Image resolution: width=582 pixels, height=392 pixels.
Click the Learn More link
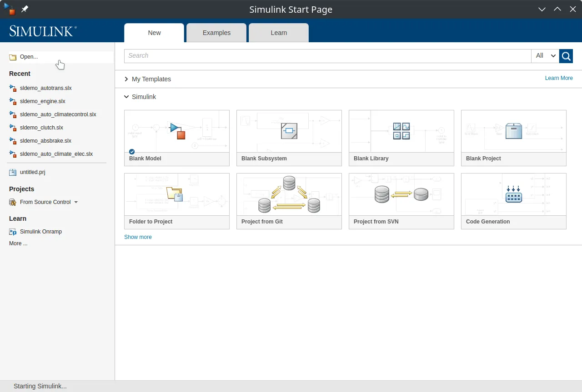tap(559, 78)
